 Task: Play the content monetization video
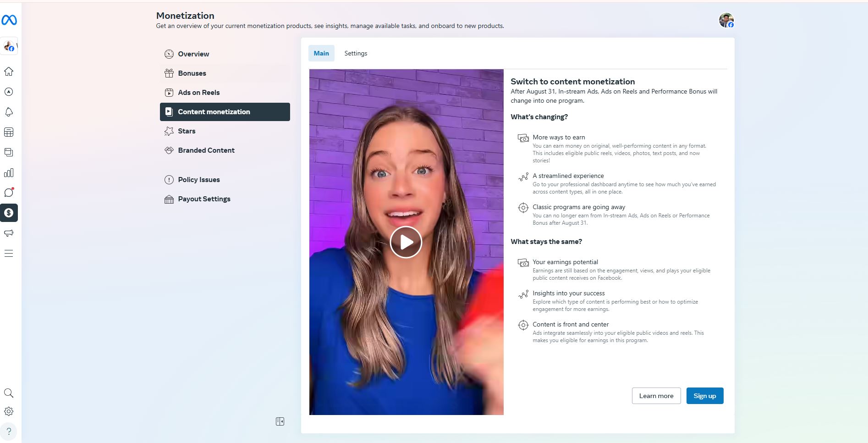pyautogui.click(x=406, y=242)
